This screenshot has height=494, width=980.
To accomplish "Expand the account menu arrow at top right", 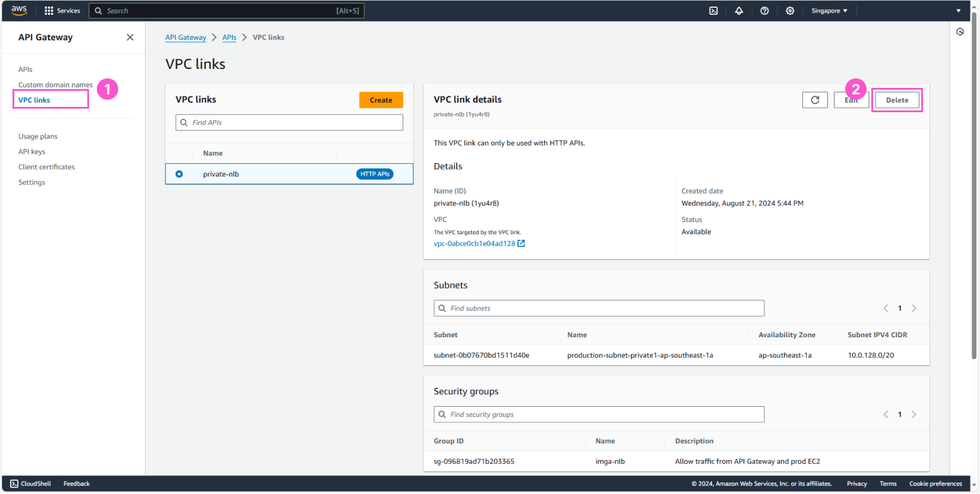I will coord(958,11).
